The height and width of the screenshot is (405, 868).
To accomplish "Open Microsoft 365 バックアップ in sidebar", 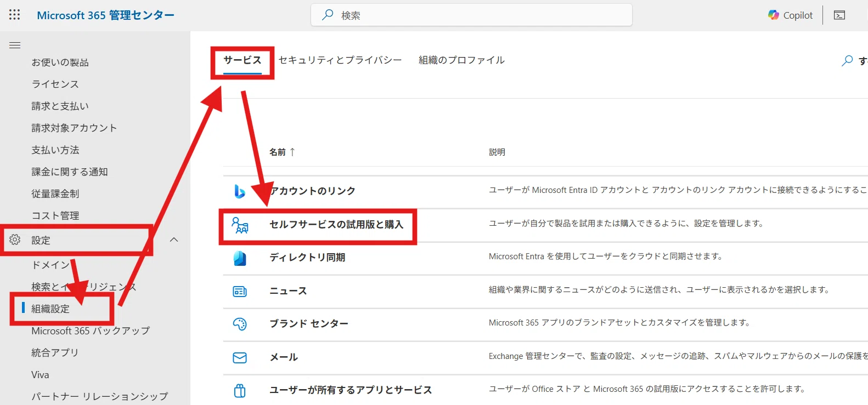I will click(91, 331).
